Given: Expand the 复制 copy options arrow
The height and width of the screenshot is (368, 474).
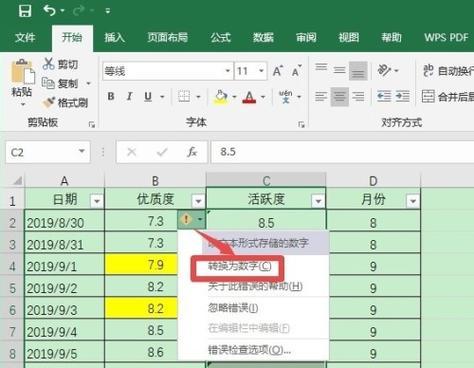Looking at the screenshot, I should click(88, 83).
